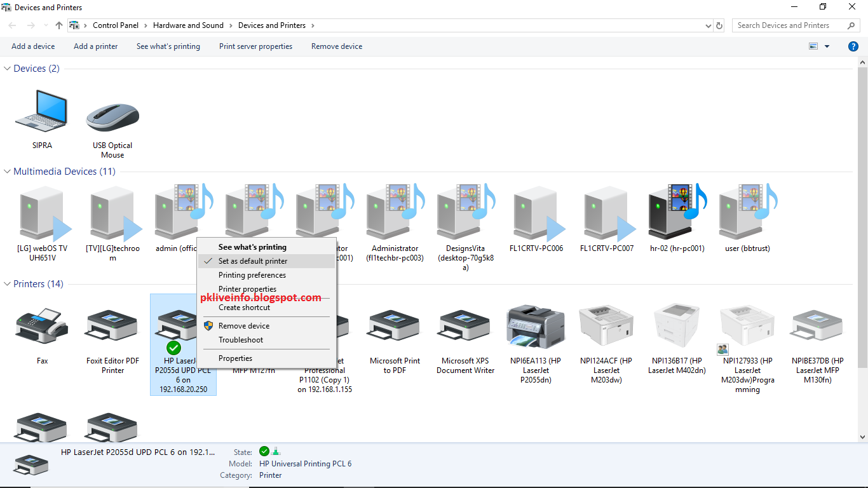
Task: Open Printing preferences from context menu
Action: click(x=266, y=275)
